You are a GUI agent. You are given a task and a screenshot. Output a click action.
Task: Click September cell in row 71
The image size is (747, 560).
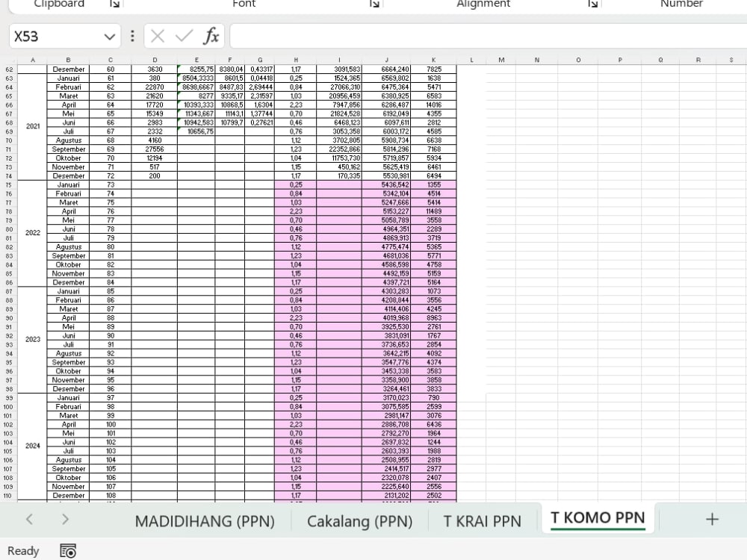point(68,149)
